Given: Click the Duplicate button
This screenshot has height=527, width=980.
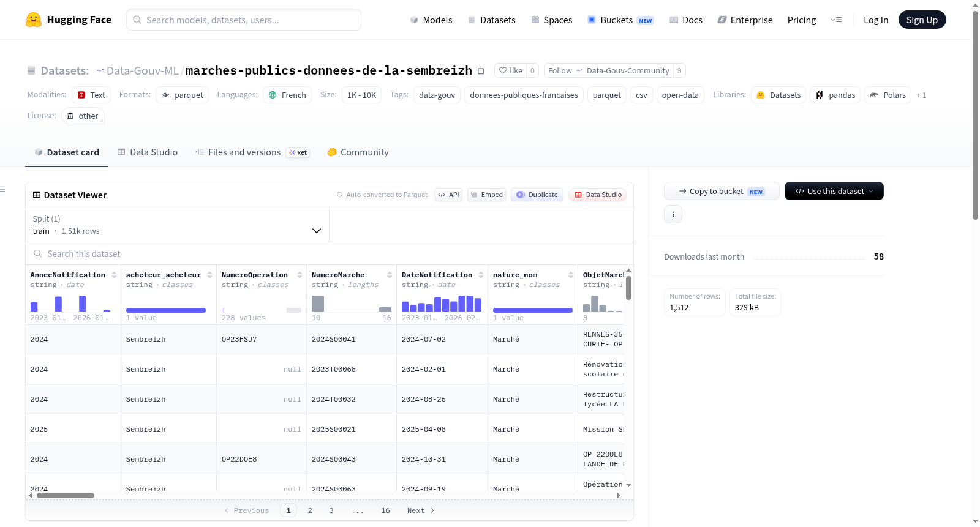Looking at the screenshot, I should [537, 195].
